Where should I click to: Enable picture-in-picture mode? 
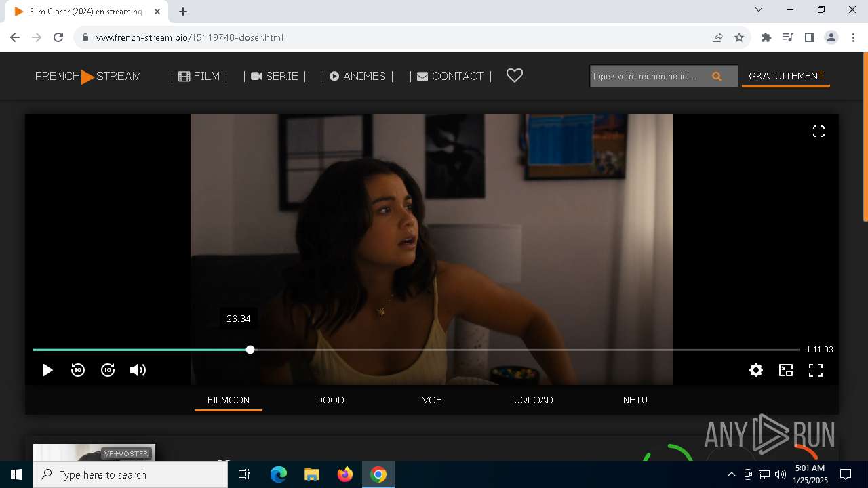(786, 370)
